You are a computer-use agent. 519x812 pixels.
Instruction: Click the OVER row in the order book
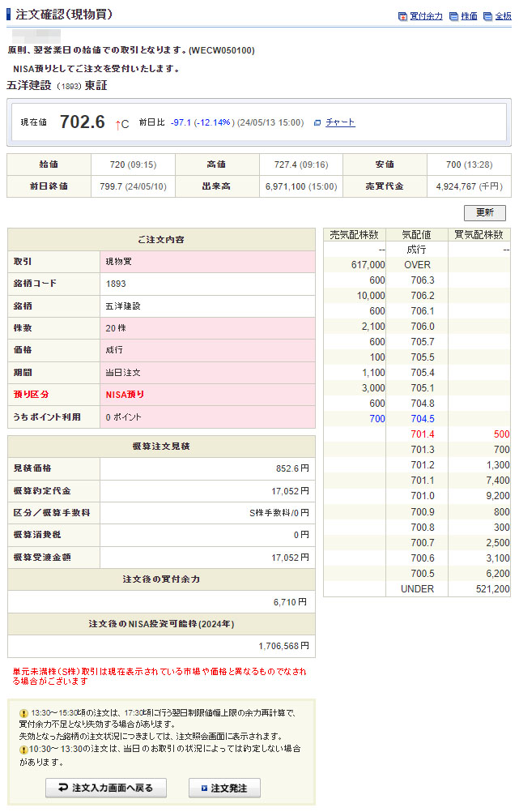(417, 265)
